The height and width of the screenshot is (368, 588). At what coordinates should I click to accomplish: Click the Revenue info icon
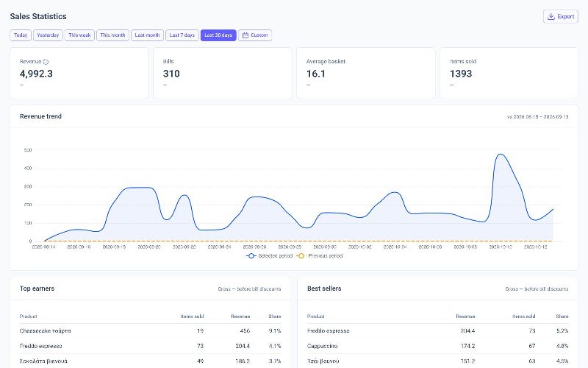tap(46, 62)
